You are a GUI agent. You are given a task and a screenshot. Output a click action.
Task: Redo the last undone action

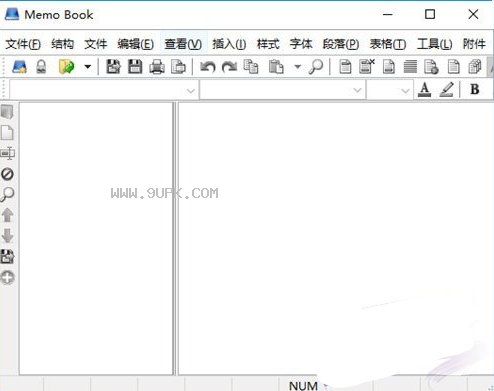[x=229, y=67]
